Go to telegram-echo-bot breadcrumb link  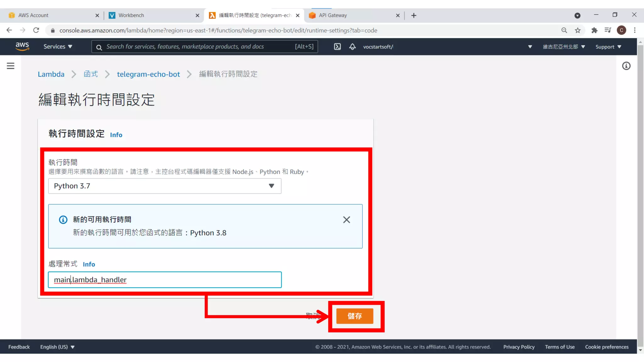pos(148,74)
